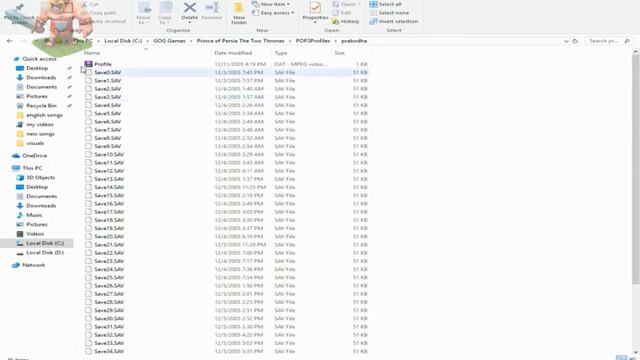Open the Easy access dropdown

pyautogui.click(x=273, y=13)
